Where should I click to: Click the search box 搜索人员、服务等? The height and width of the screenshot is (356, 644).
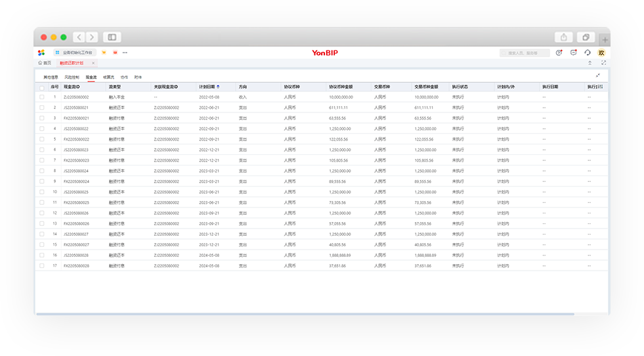tap(525, 53)
